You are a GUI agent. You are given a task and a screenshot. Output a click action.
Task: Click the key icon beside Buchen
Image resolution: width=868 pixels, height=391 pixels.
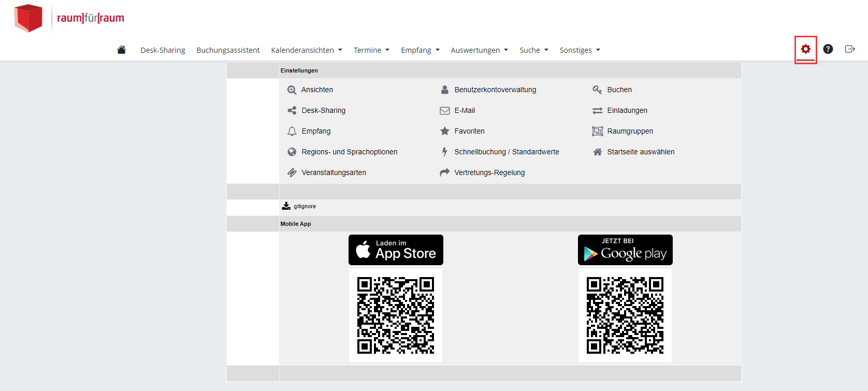coord(597,90)
